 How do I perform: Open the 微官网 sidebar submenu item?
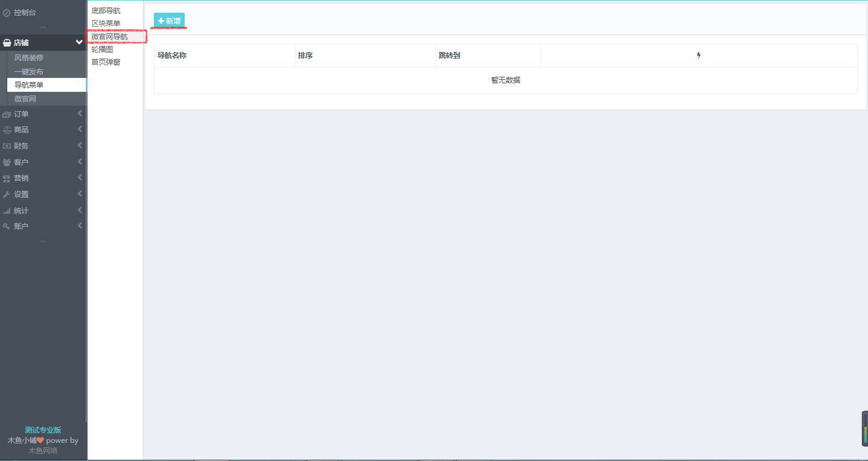[x=25, y=99]
